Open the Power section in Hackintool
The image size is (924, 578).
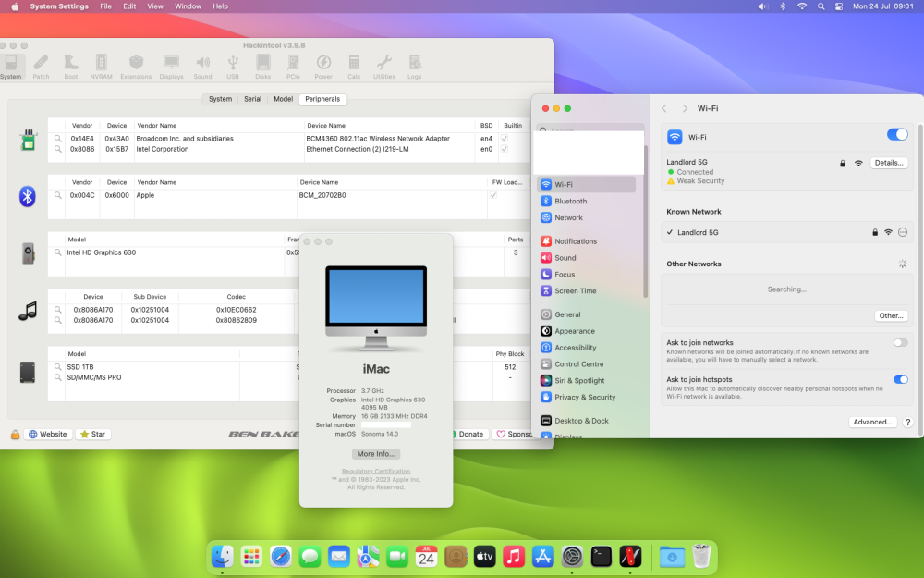click(323, 67)
